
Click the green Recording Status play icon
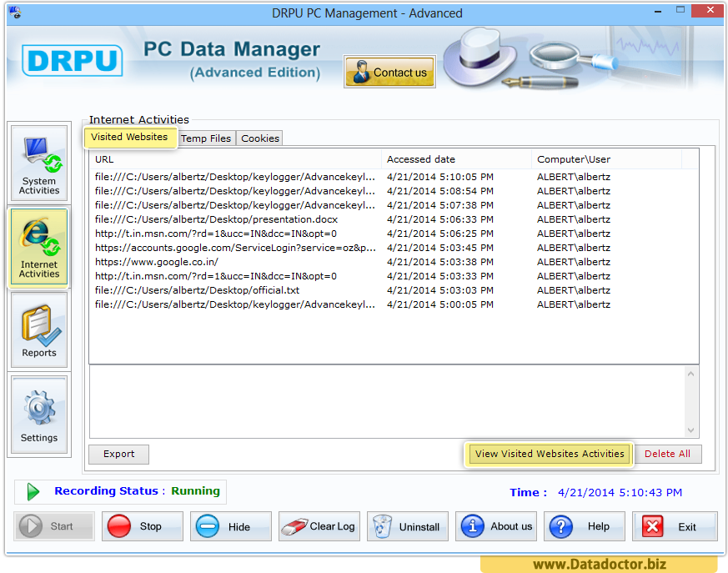click(33, 492)
